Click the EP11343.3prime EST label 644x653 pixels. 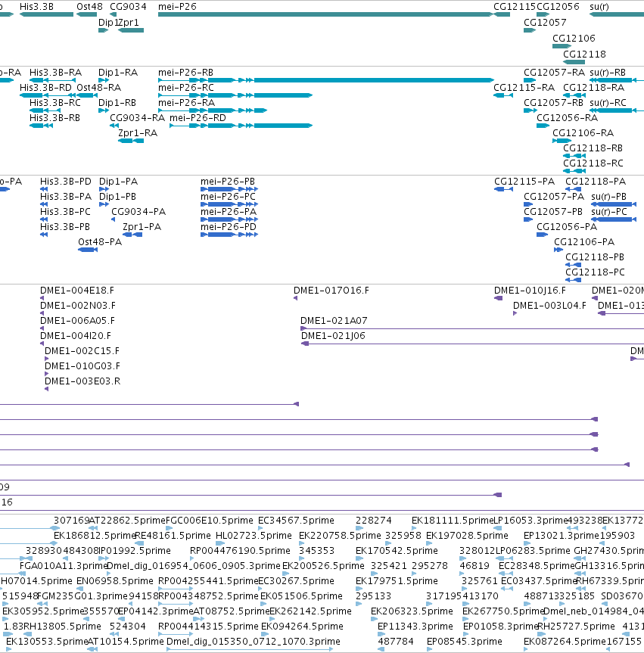415,627
